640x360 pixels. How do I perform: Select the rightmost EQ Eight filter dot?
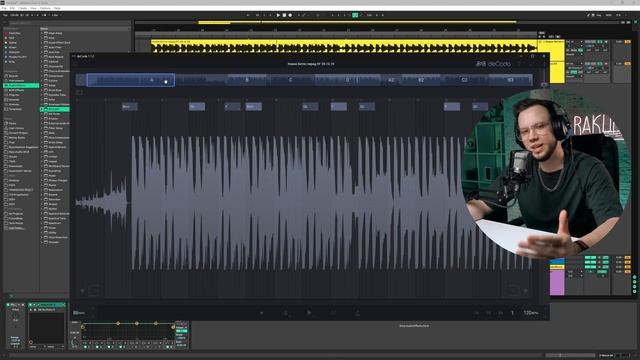173,327
